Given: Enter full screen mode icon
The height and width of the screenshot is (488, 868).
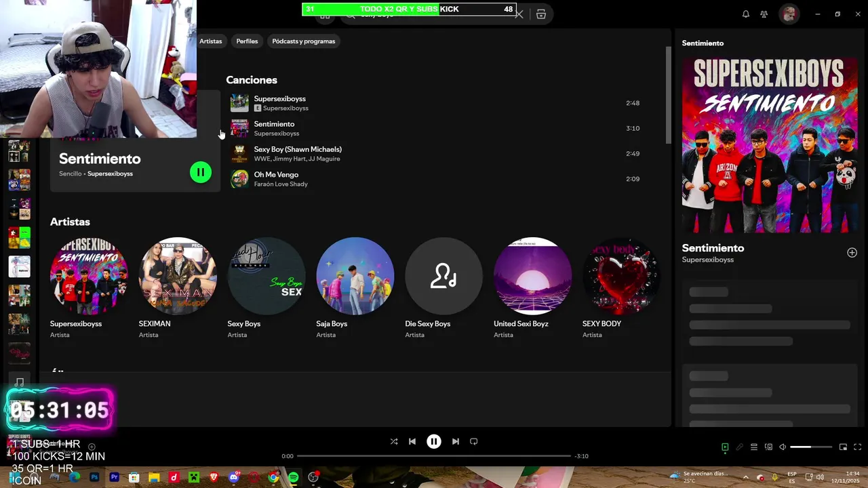Looking at the screenshot, I should [857, 447].
